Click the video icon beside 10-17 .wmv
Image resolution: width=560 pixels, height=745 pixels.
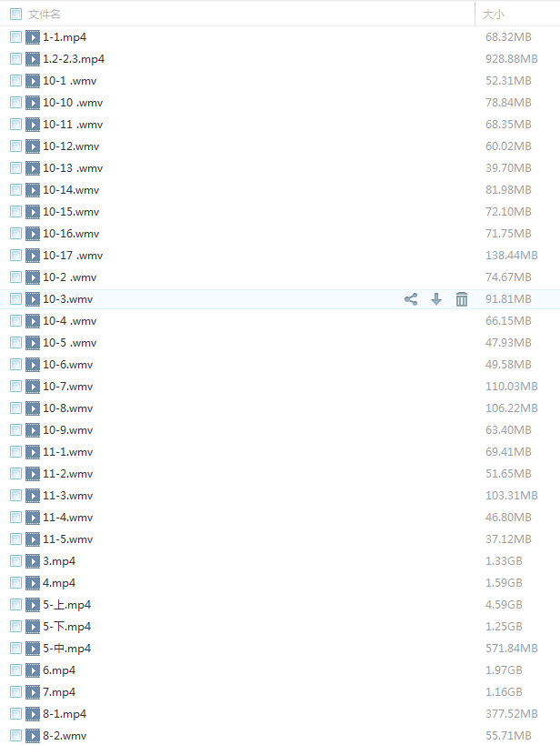tap(33, 256)
